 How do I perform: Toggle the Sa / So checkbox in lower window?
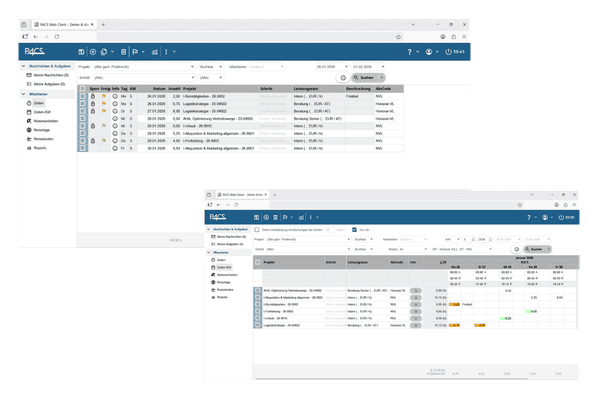point(354,230)
